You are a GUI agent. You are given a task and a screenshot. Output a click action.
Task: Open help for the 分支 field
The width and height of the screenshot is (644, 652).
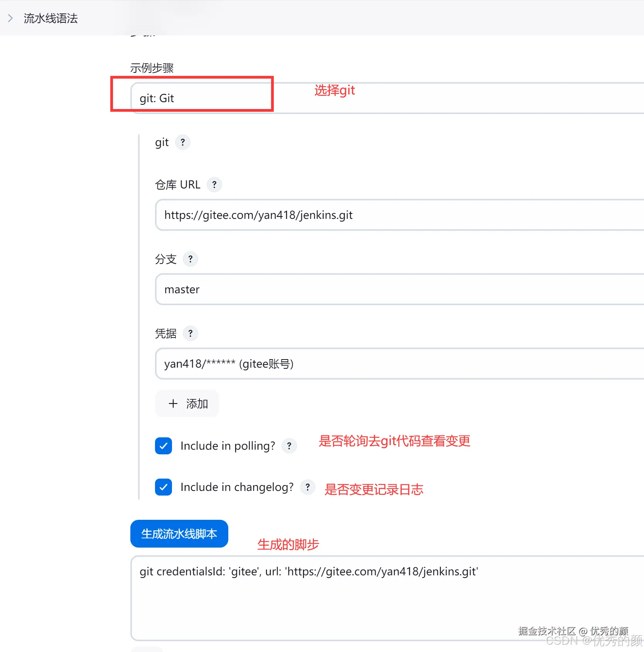click(190, 259)
